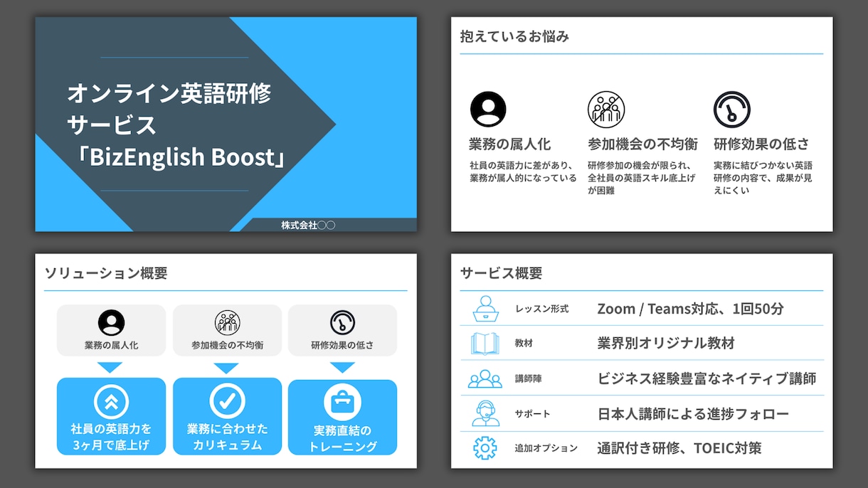Click the 講師陣 label

[528, 378]
